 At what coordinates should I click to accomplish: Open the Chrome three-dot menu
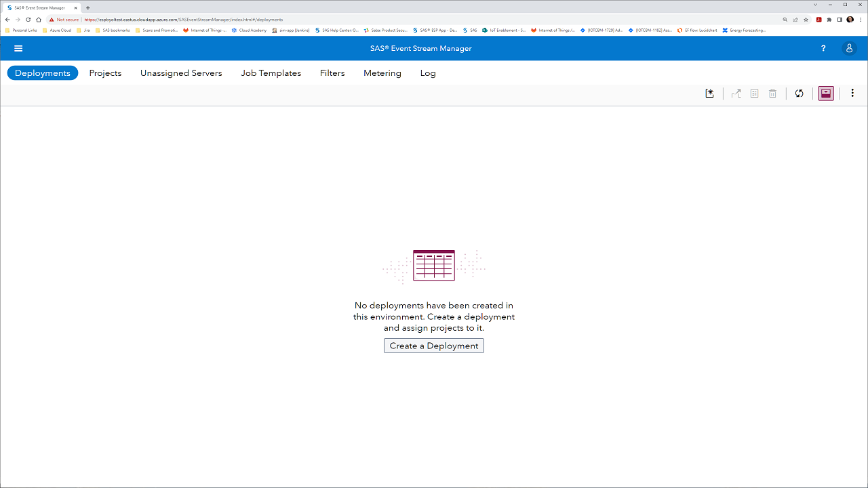coord(860,20)
